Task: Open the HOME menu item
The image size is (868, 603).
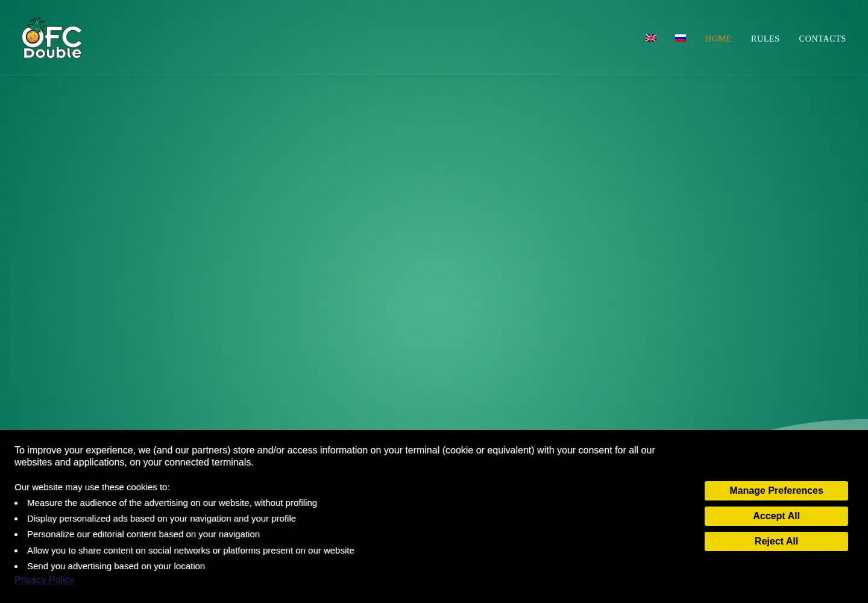Action: [719, 39]
